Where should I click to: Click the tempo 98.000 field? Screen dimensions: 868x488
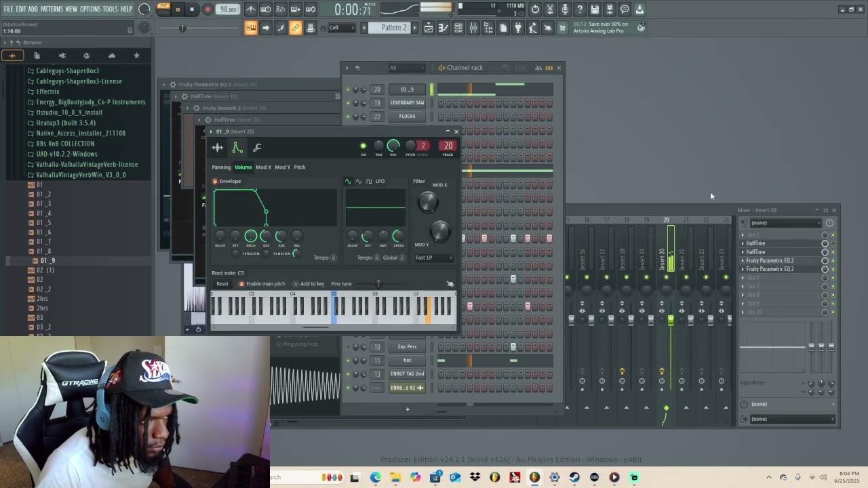coord(229,9)
